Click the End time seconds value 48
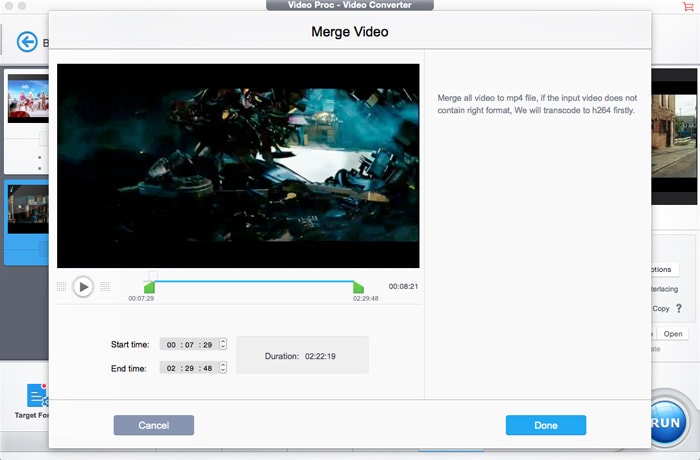 click(x=208, y=368)
